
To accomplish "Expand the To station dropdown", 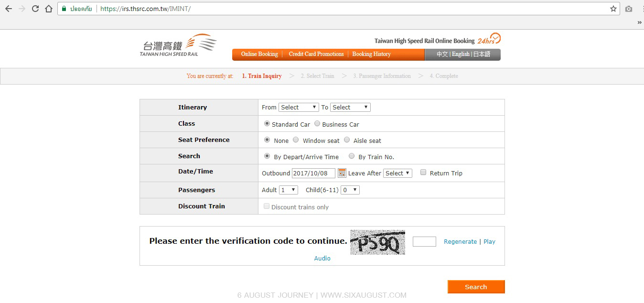I will tap(350, 107).
